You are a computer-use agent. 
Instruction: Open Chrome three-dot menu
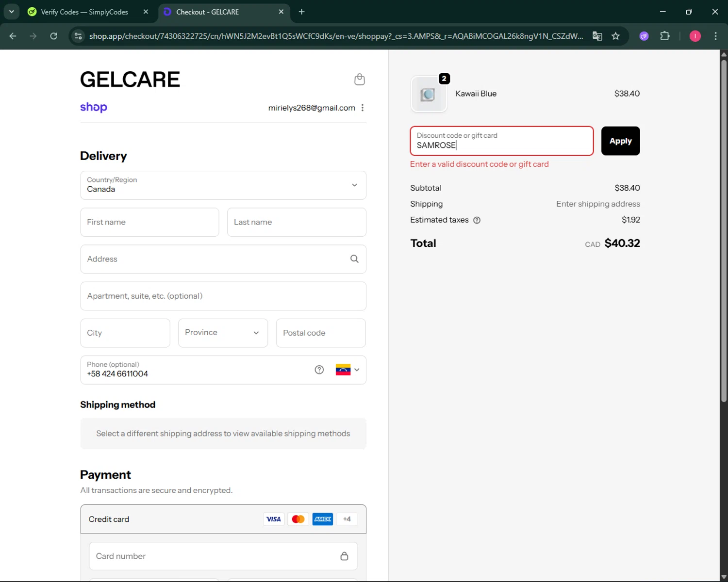[x=715, y=36]
